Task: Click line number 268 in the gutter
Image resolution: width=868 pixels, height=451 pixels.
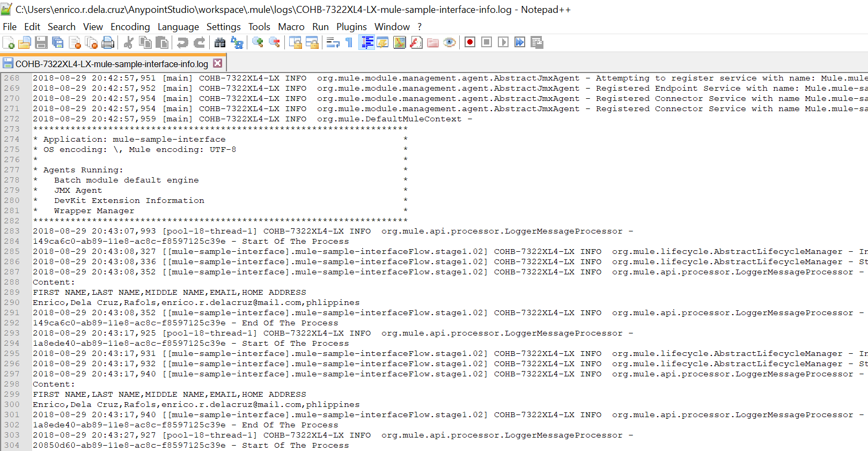Action: click(x=11, y=78)
